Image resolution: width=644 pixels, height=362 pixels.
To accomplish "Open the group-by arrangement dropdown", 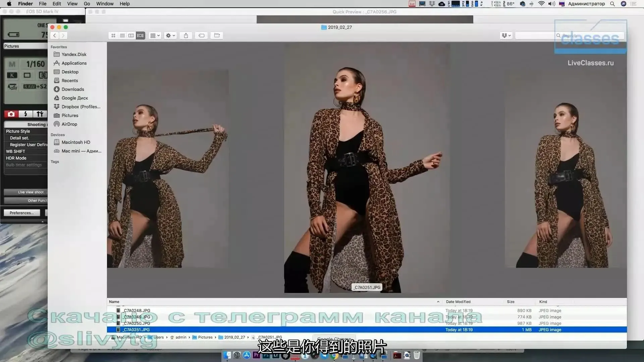I will 155,36.
